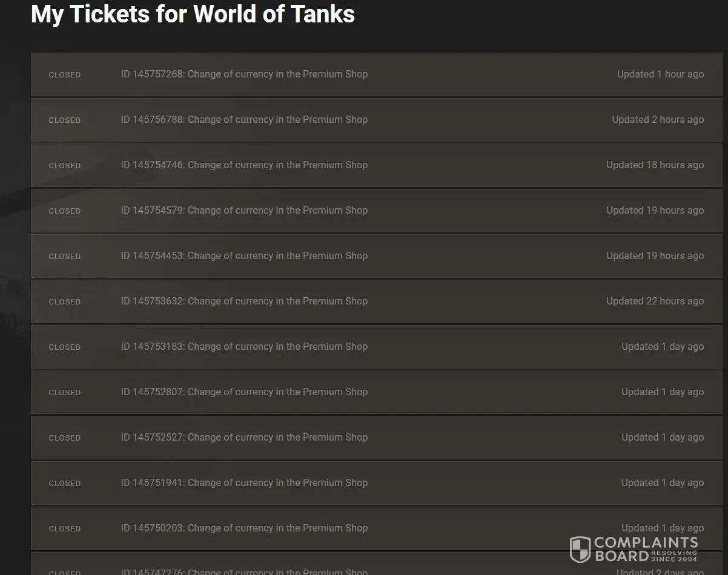Open ticket ID 145753183
The width and height of the screenshot is (728, 575).
244,347
